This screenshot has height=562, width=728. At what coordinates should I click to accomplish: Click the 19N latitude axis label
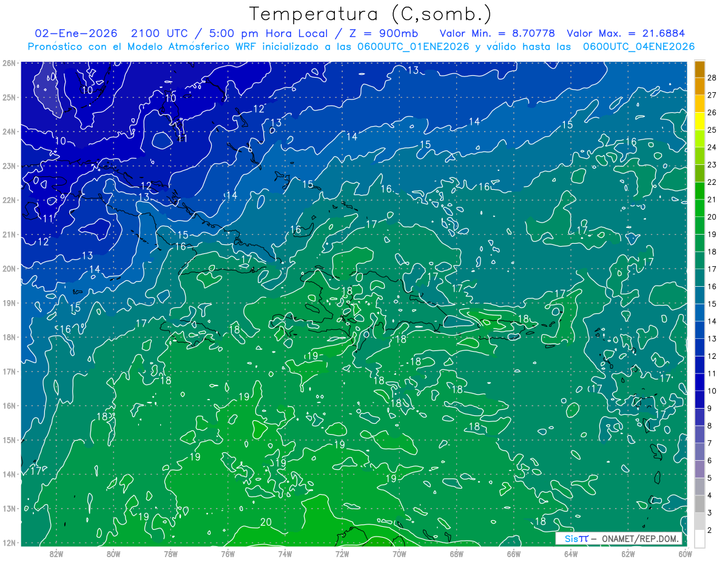(x=9, y=303)
